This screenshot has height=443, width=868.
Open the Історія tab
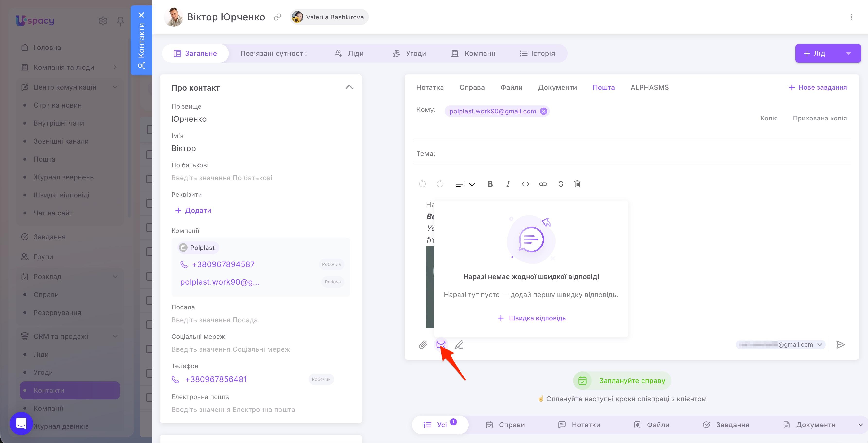pyautogui.click(x=537, y=54)
